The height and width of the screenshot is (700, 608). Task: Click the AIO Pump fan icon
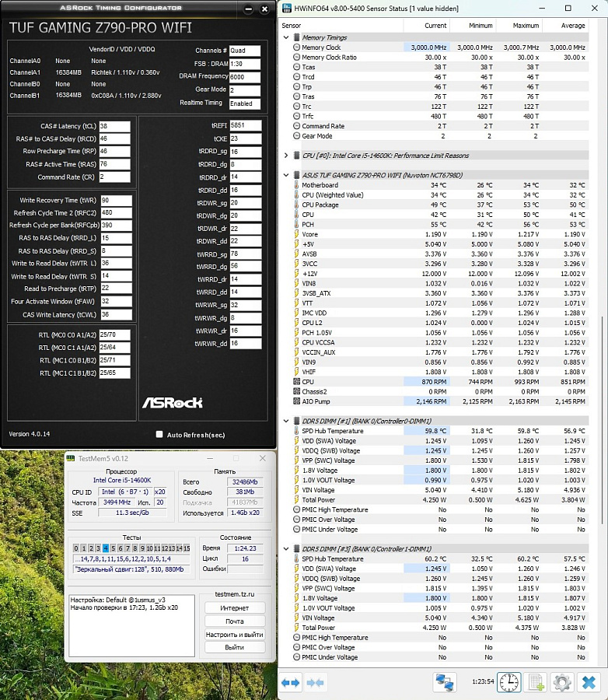pos(296,401)
